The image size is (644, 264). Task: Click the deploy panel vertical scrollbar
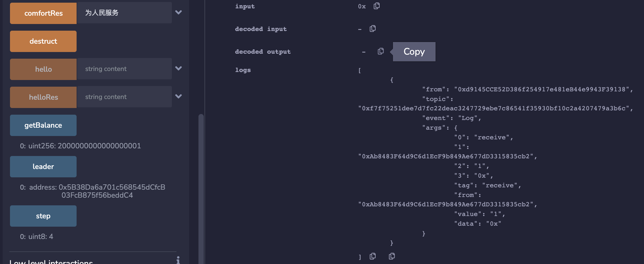click(201, 189)
